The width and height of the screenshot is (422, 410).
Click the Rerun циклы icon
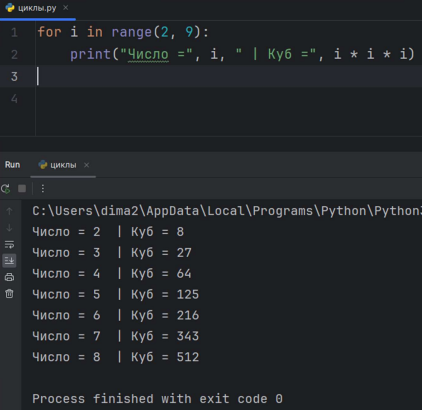coord(6,189)
